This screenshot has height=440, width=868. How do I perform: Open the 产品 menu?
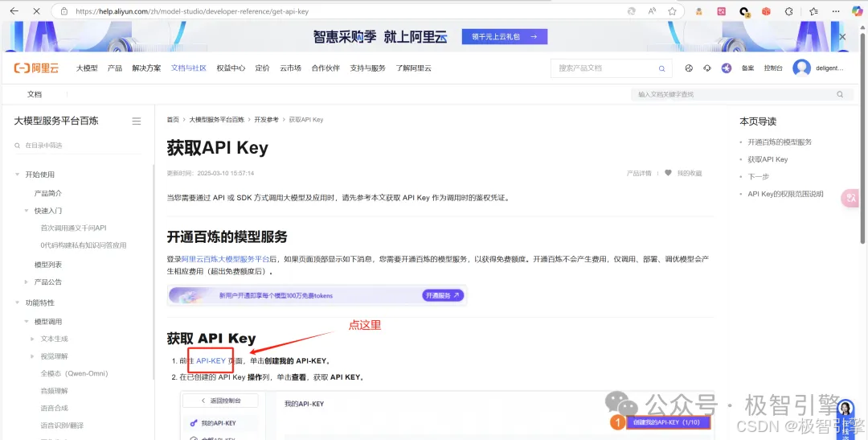coord(115,68)
